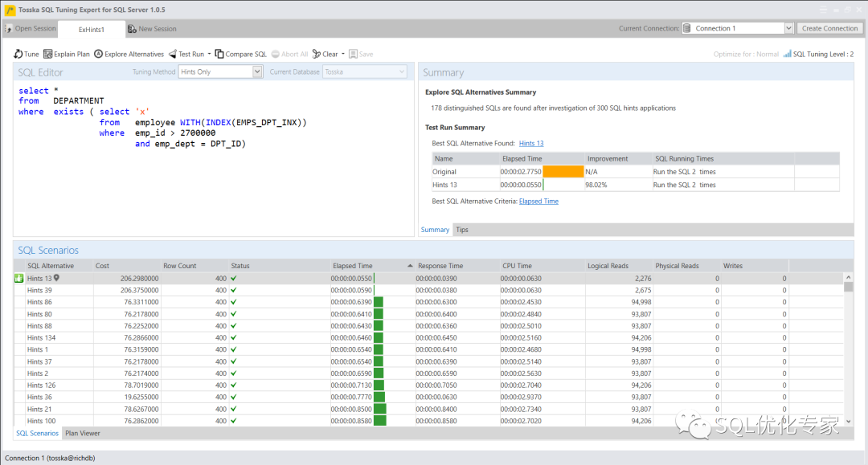Select the Hints 86 row in SQL Scenarios

coord(39,302)
